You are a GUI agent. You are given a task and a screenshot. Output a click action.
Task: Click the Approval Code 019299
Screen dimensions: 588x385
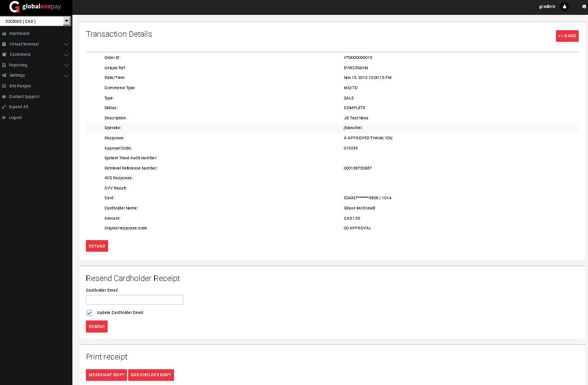pos(351,148)
